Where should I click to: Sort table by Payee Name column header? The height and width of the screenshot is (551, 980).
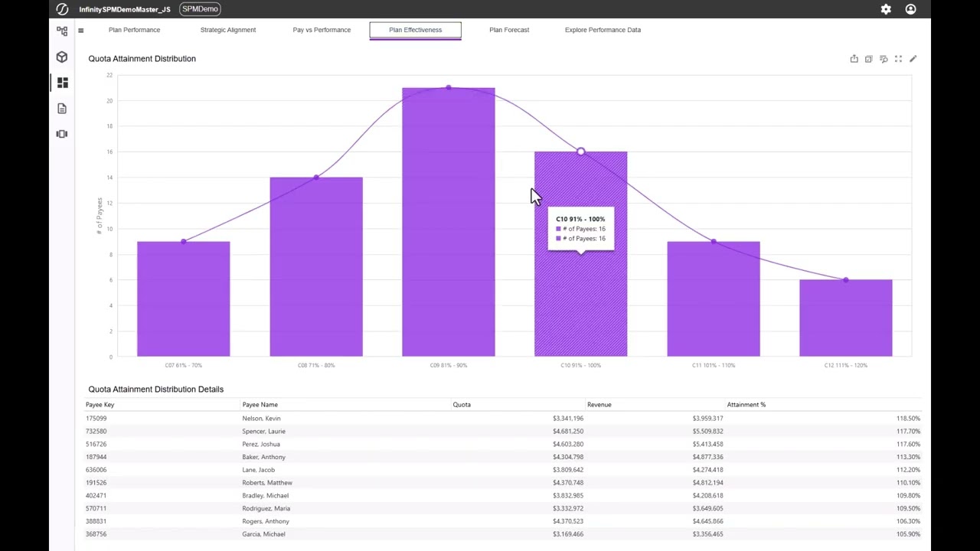coord(260,405)
